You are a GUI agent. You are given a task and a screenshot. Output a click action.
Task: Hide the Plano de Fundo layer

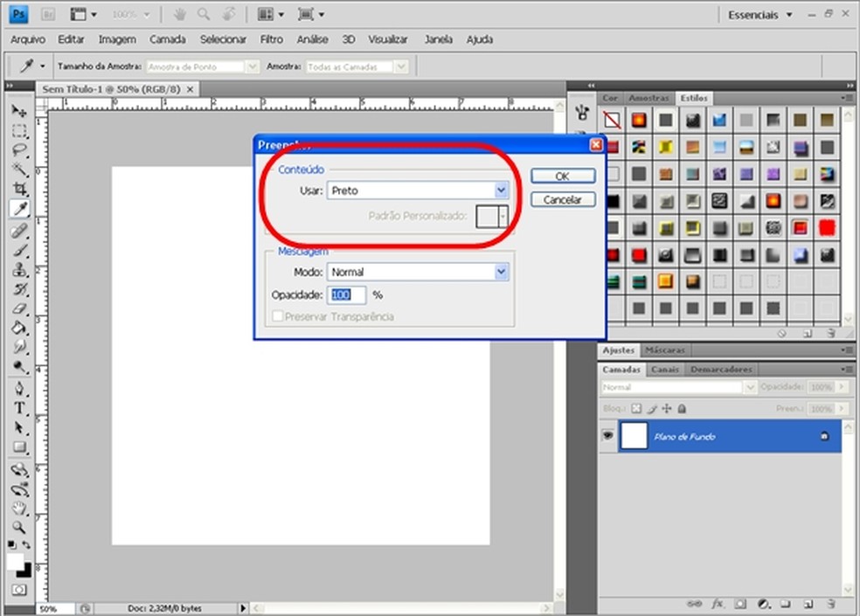(607, 436)
